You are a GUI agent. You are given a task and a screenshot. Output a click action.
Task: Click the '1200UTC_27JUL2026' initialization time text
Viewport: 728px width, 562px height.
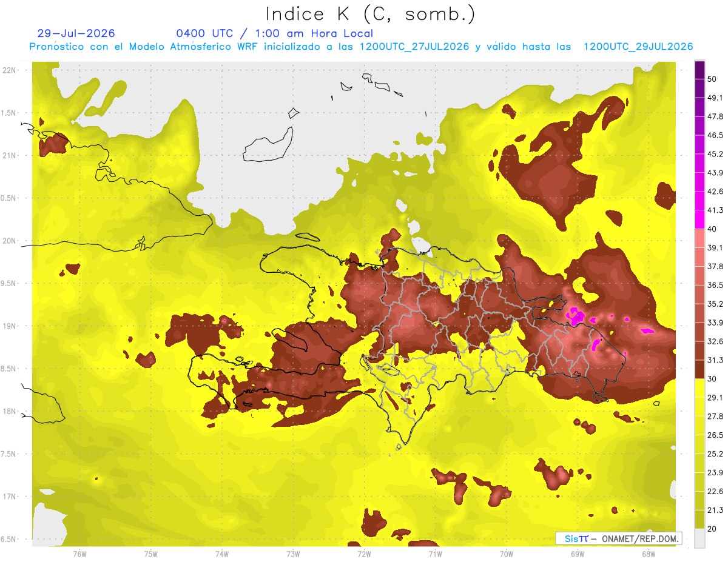coord(414,47)
